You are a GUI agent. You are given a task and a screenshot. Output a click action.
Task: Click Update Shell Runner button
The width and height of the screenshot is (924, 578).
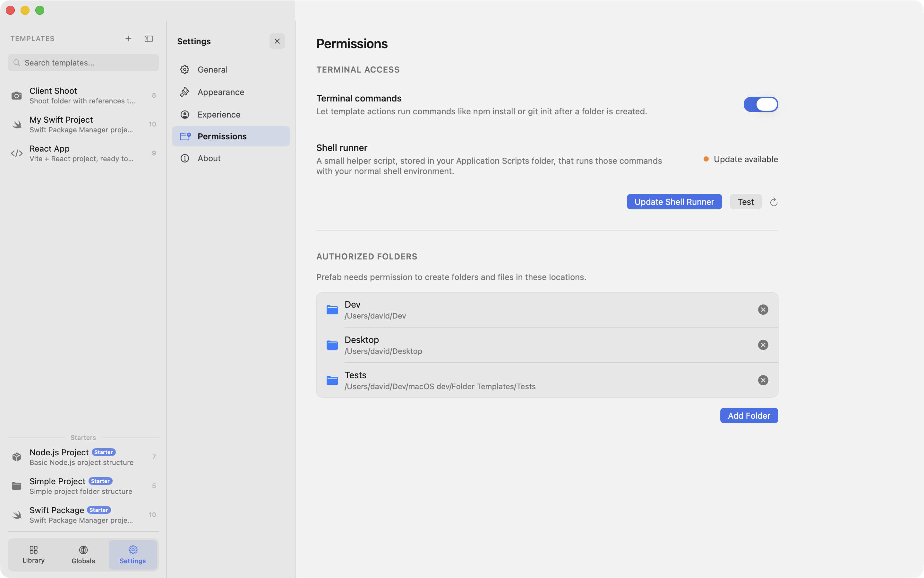674,201
